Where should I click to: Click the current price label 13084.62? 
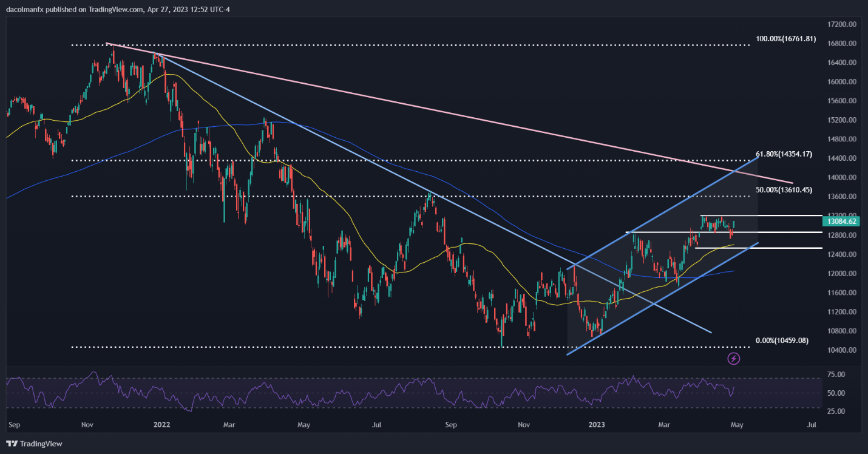[841, 222]
